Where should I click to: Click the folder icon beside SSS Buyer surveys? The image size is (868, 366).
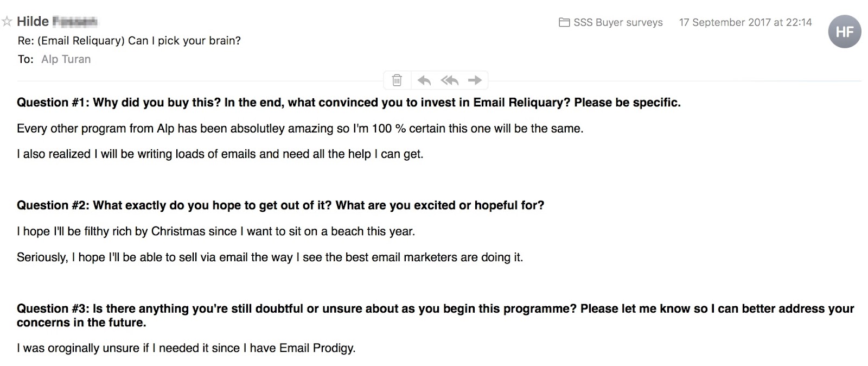564,22
